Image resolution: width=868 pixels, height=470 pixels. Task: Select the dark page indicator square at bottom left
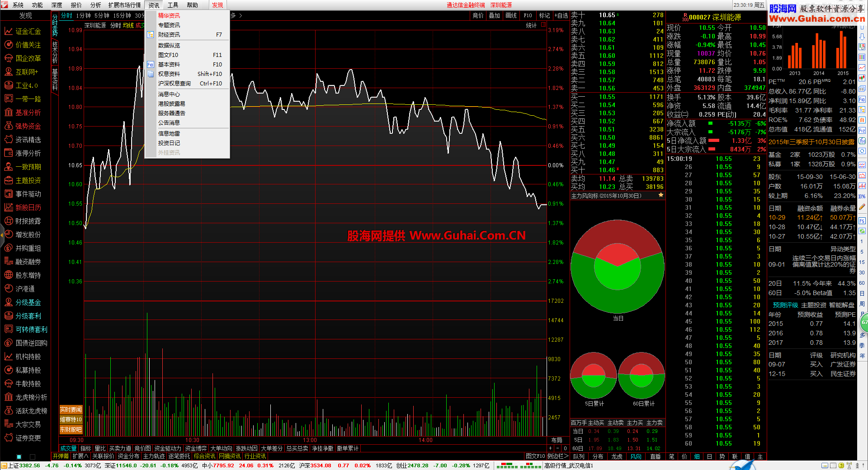[x=33, y=457]
